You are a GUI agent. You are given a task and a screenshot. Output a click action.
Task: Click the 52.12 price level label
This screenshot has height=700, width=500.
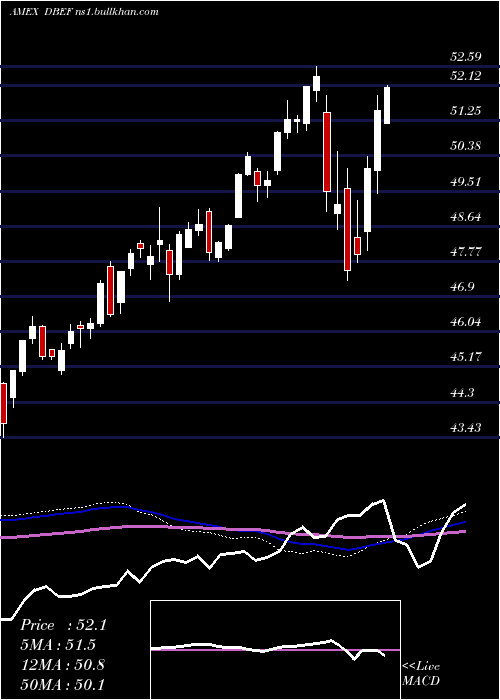[466, 76]
